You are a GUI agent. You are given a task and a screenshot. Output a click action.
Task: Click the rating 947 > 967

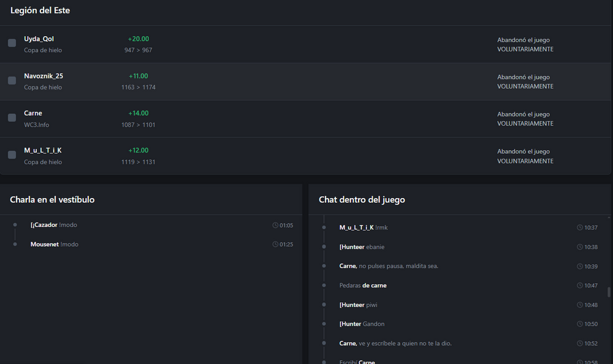tap(139, 50)
